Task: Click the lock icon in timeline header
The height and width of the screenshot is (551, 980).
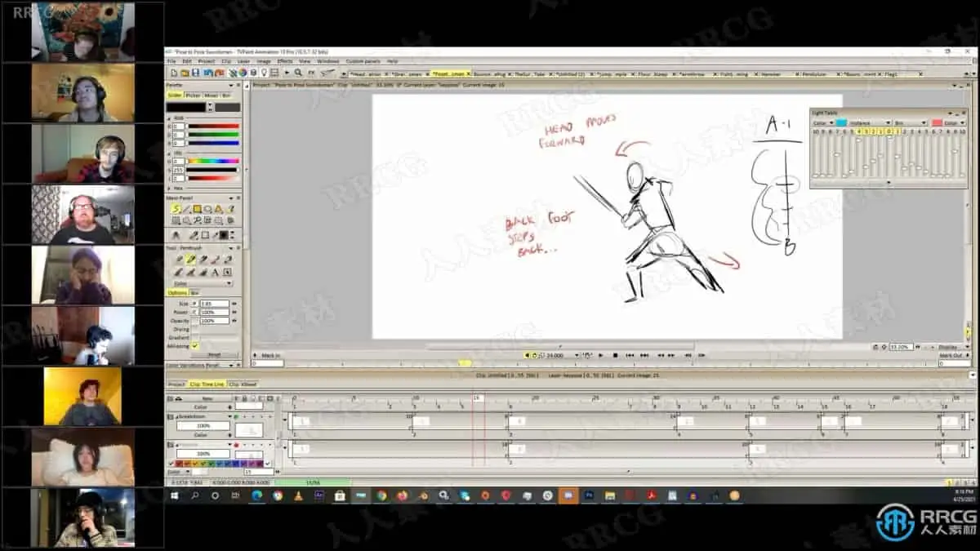Action: 244,398
